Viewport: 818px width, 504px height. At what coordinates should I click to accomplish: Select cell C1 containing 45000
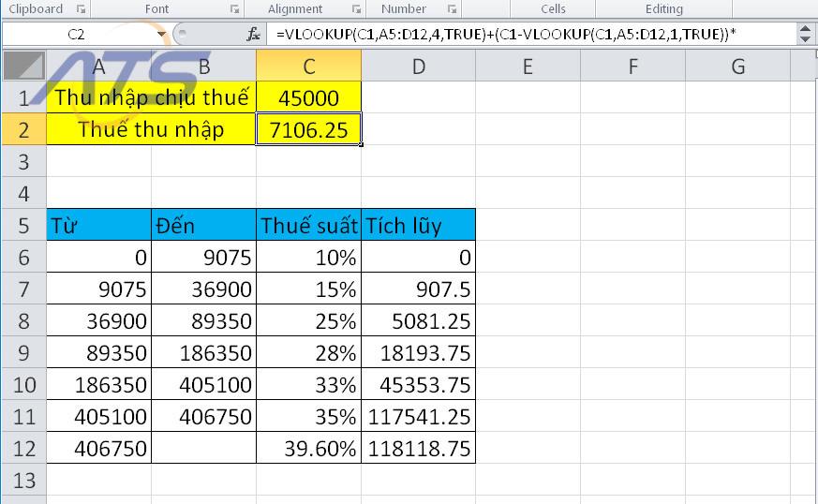tap(308, 98)
